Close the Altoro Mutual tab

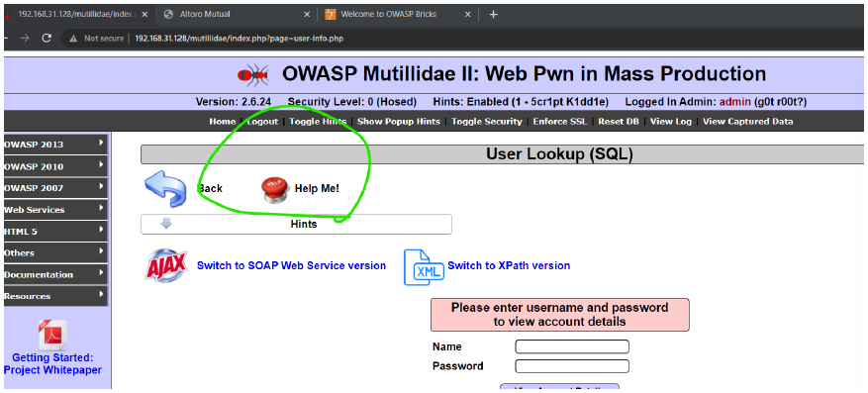click(307, 15)
